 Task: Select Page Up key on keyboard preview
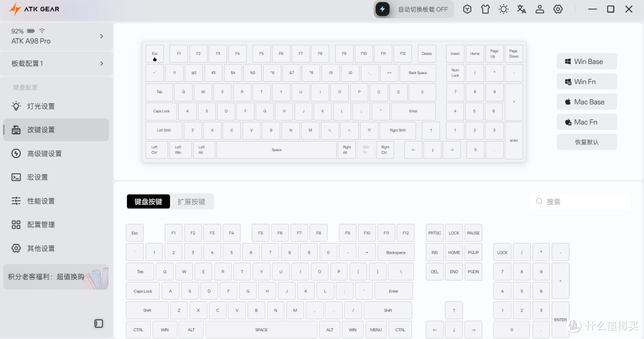pyautogui.click(x=494, y=54)
